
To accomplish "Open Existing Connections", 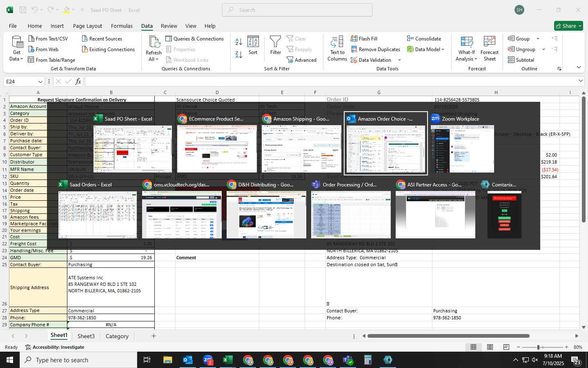I will pos(108,49).
